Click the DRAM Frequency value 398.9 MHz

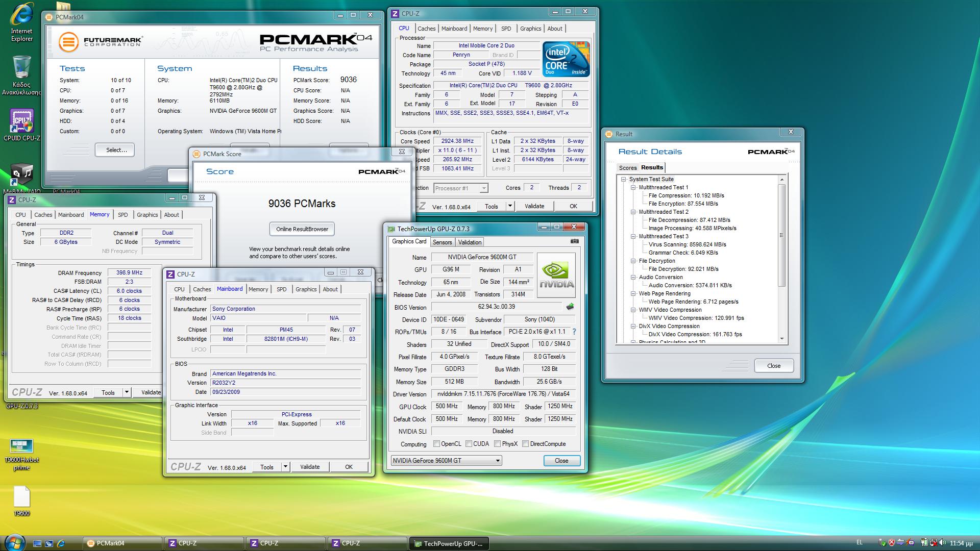(129, 273)
